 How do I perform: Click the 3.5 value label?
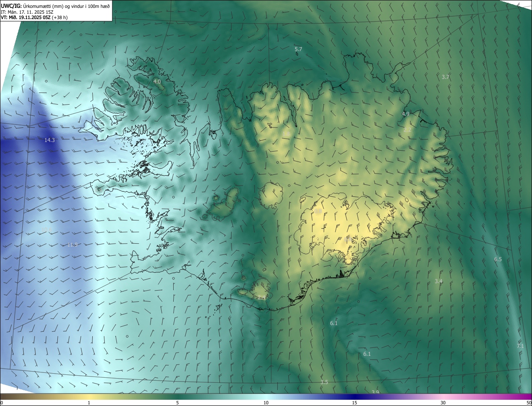pos(324,382)
